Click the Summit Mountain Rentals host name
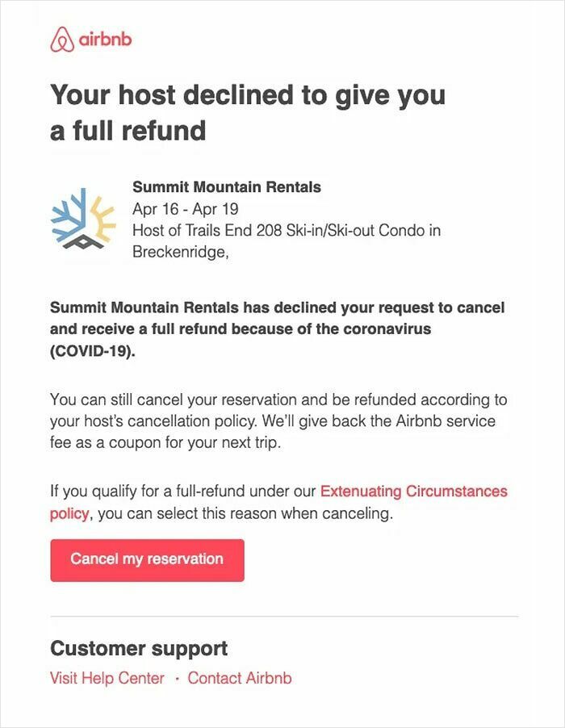Viewport: 565px width, 728px height. pos(227,186)
